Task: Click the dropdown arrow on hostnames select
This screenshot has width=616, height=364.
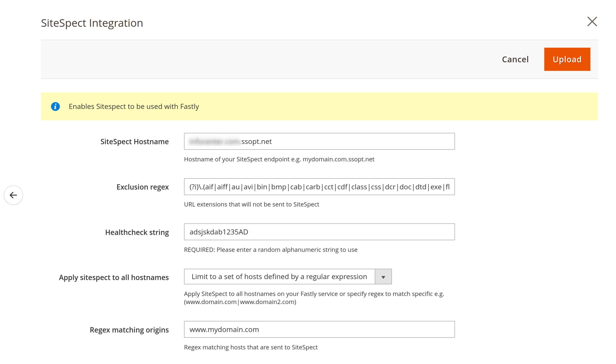Action: pyautogui.click(x=383, y=277)
